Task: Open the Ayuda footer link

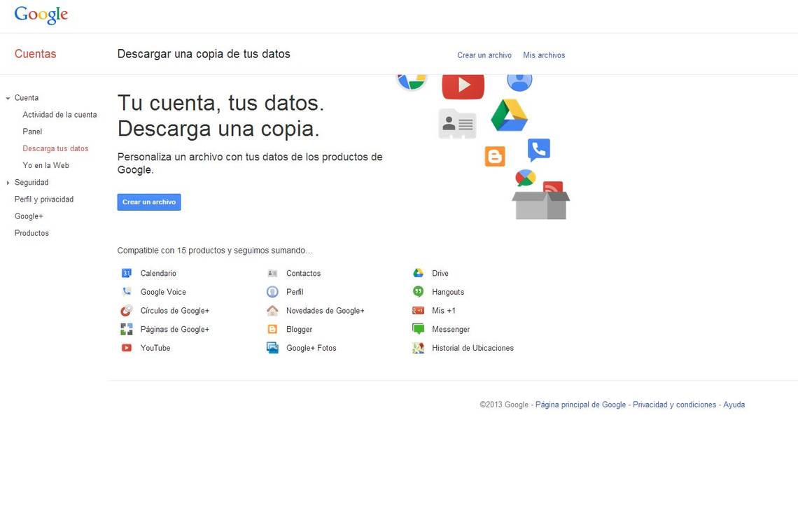Action: 734,405
